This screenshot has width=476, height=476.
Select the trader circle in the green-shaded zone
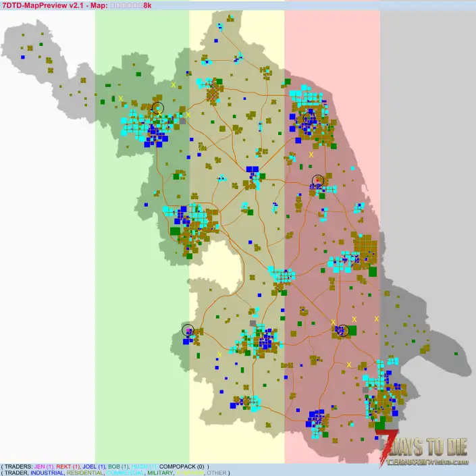click(158, 108)
